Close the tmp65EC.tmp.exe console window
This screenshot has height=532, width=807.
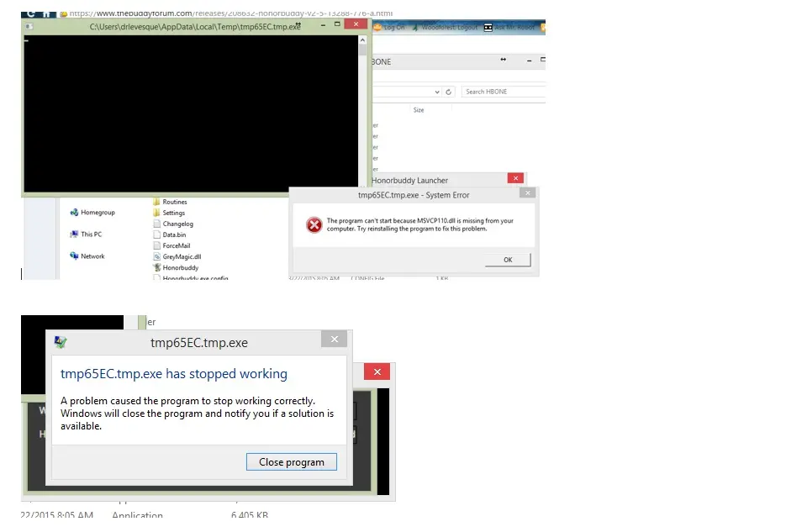pyautogui.click(x=356, y=26)
